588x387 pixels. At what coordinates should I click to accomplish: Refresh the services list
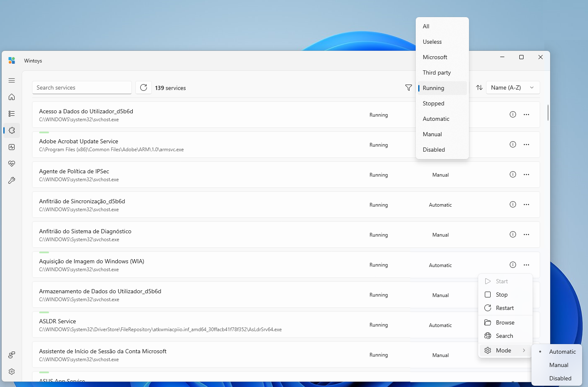(144, 87)
